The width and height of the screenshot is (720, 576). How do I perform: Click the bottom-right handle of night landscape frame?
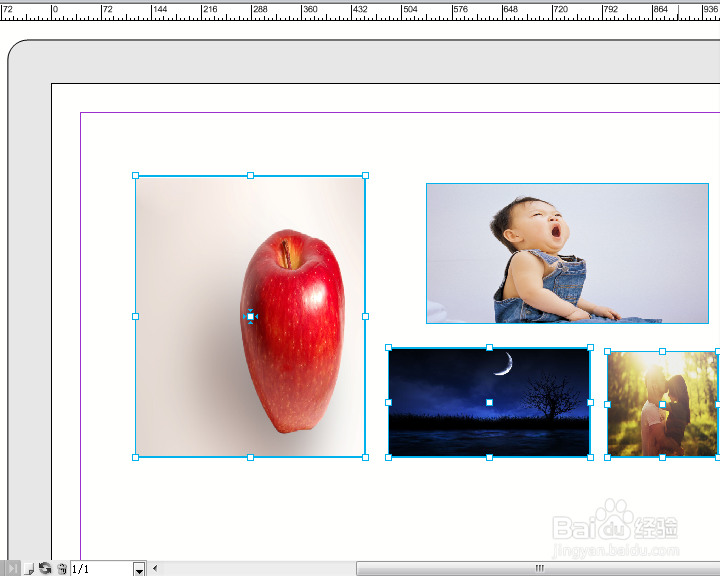[x=591, y=457]
